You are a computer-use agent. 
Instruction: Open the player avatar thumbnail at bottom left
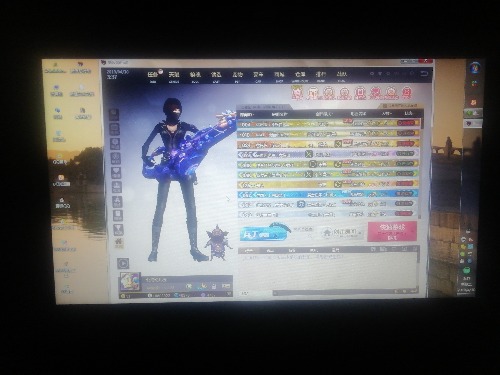coord(130,282)
